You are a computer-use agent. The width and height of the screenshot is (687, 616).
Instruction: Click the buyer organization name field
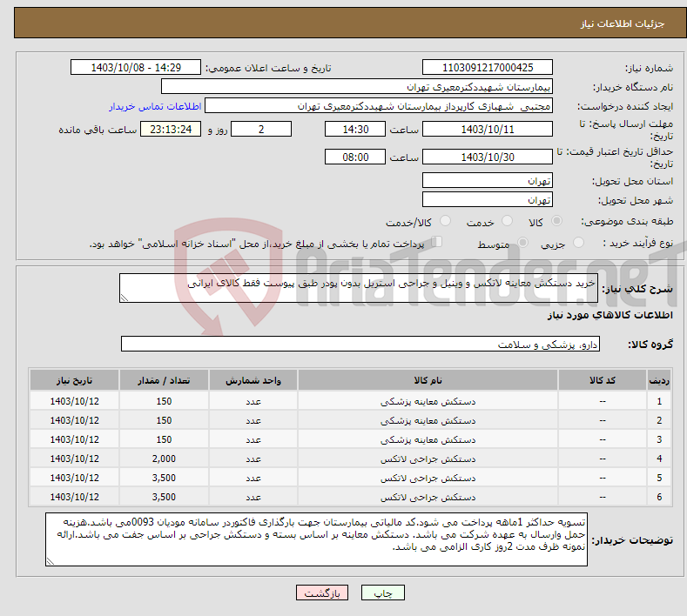point(357,87)
